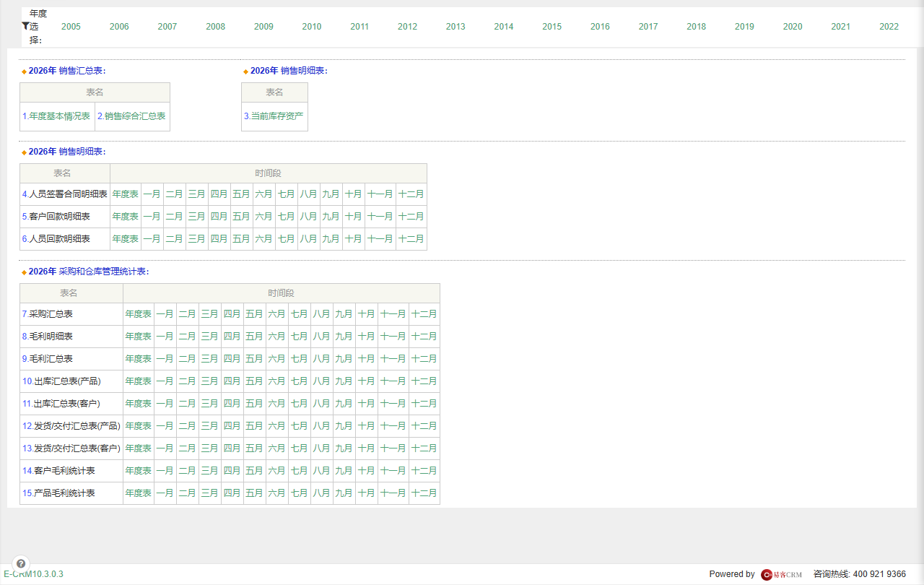Open 年度表 for 出库汇总表(客户)

[x=139, y=404]
